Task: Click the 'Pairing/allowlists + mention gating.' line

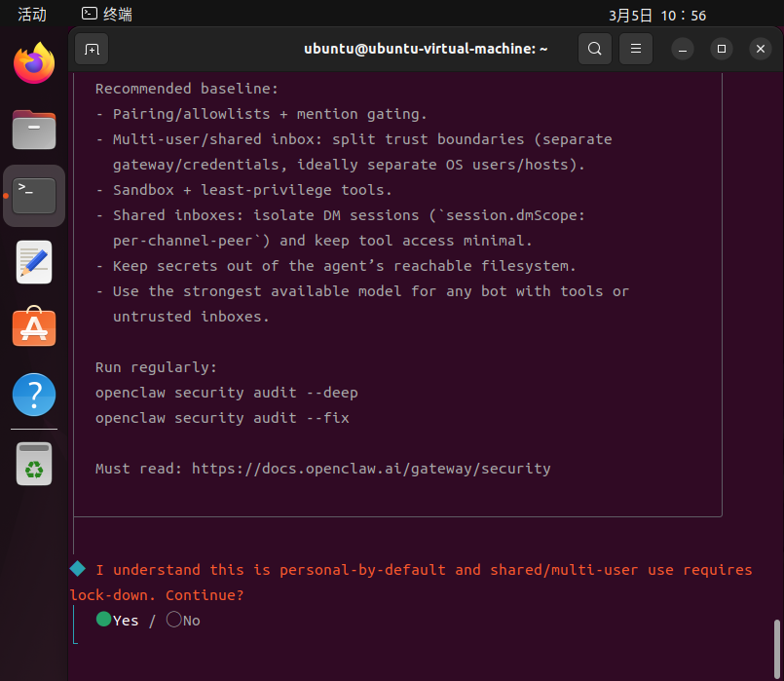Action: [x=261, y=114]
